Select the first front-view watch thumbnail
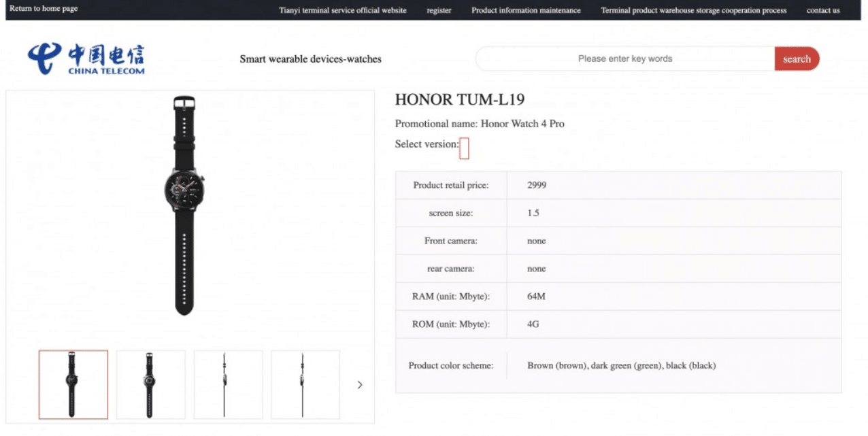Viewport: 868px width, 436px height. [x=73, y=384]
